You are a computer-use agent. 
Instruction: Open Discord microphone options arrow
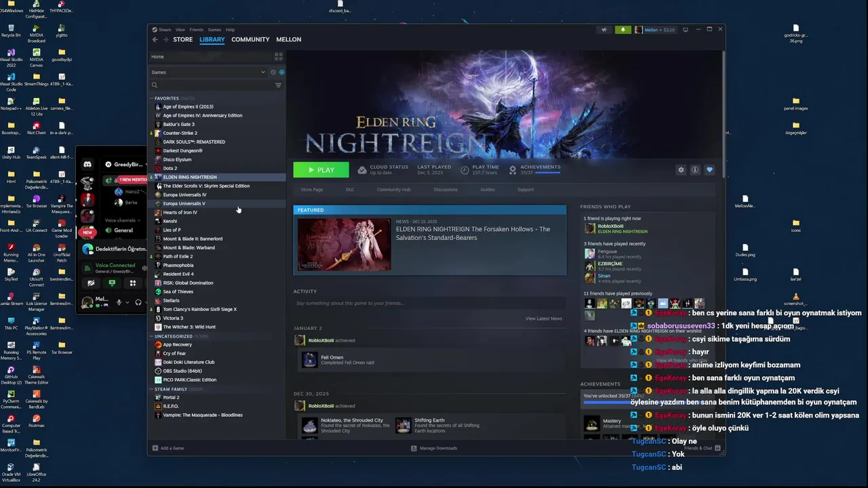[128, 302]
